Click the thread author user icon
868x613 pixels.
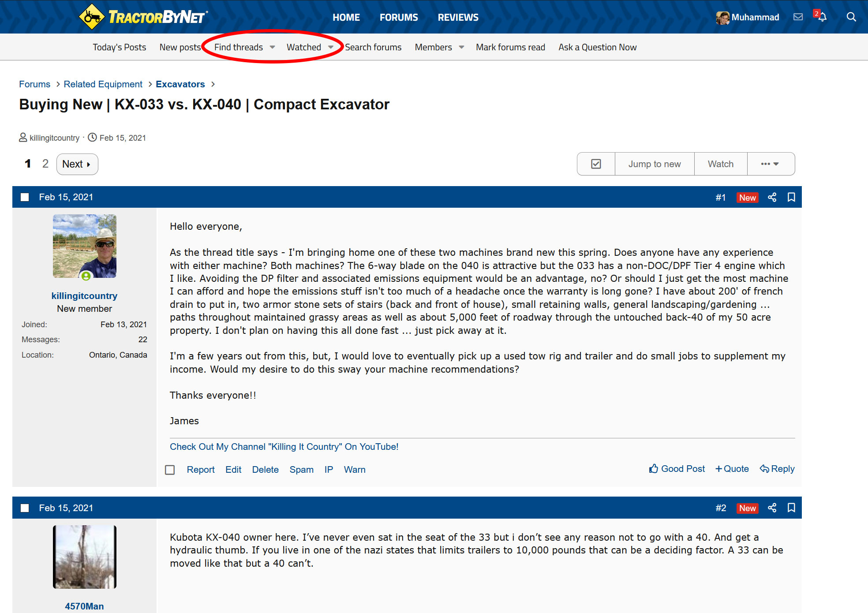click(23, 138)
